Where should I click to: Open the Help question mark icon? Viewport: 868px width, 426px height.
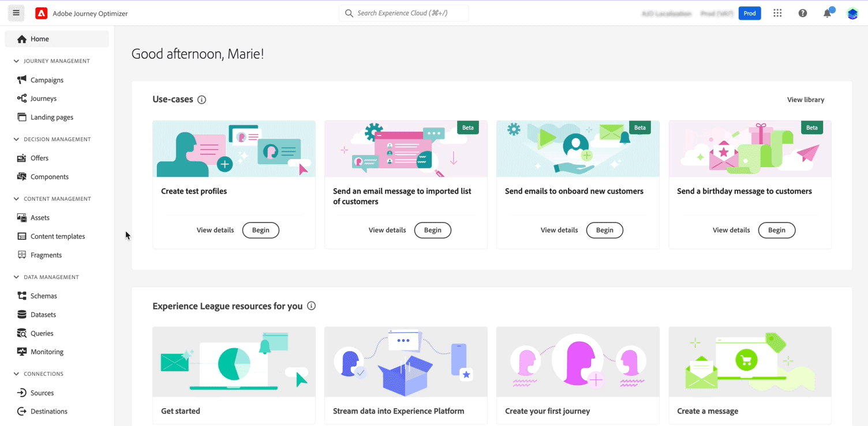[x=803, y=13]
